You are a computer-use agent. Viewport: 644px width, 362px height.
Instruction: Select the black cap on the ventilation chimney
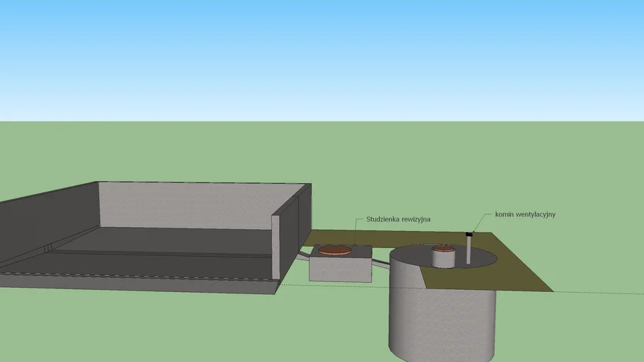(x=468, y=234)
